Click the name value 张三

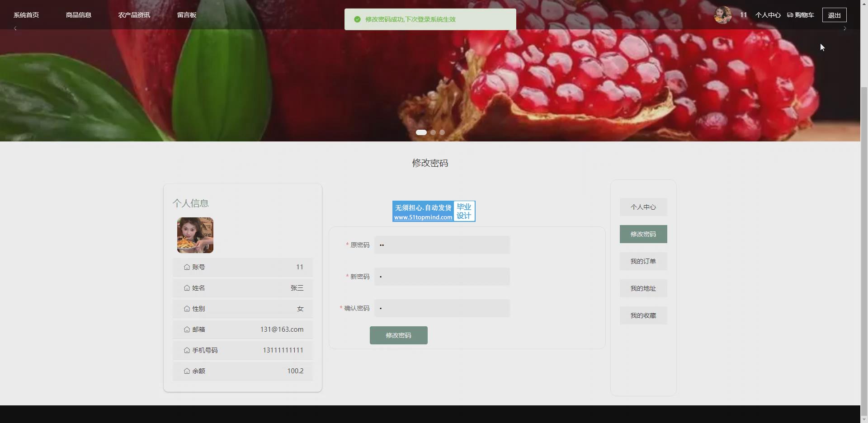click(x=297, y=288)
